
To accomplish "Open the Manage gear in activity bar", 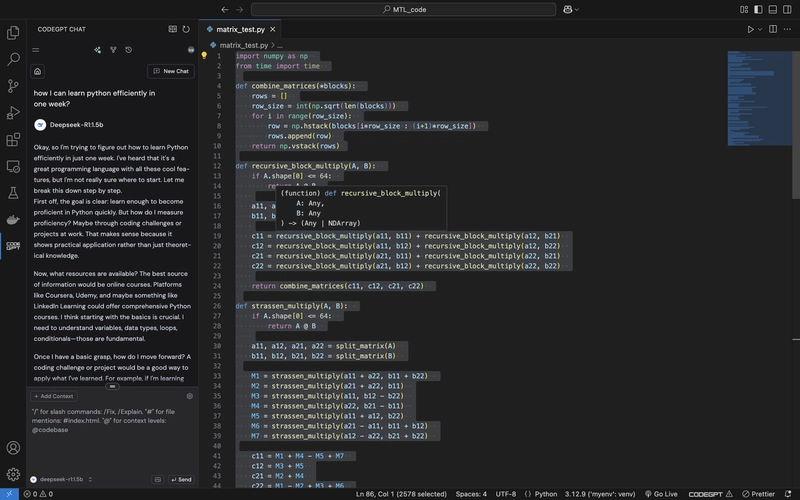I will [13, 474].
